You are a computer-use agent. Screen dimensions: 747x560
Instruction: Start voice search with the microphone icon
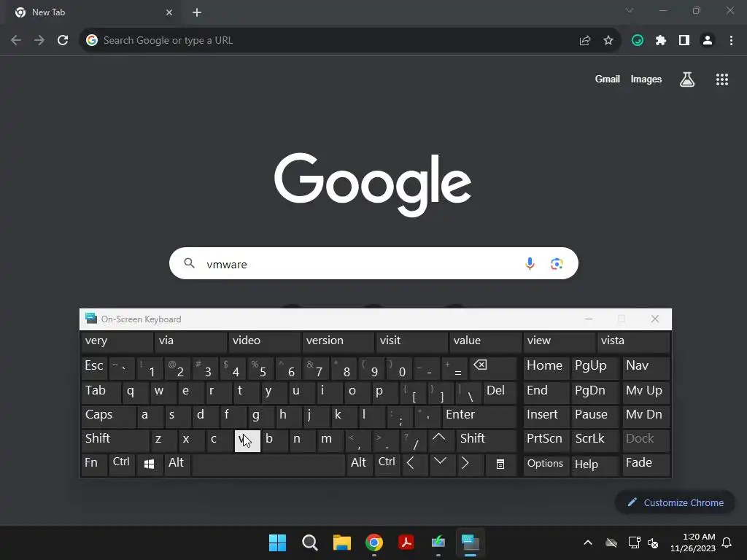point(530,263)
